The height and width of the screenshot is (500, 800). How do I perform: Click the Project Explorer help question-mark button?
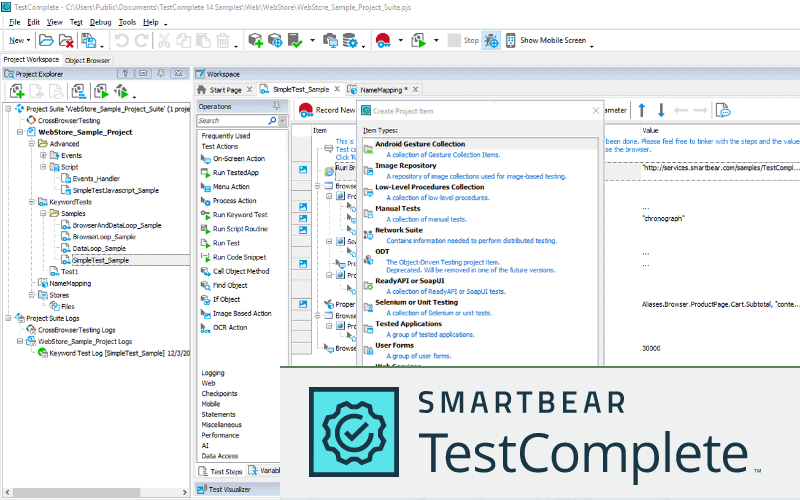click(x=126, y=73)
